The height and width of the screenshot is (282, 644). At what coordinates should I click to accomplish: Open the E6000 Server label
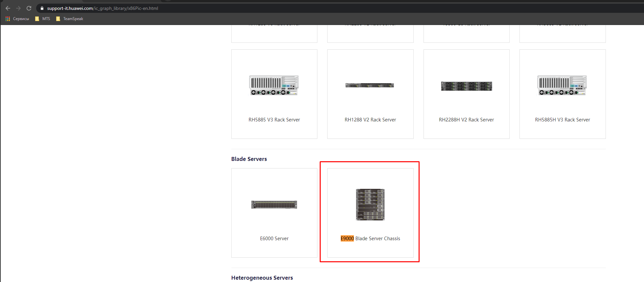pyautogui.click(x=274, y=239)
